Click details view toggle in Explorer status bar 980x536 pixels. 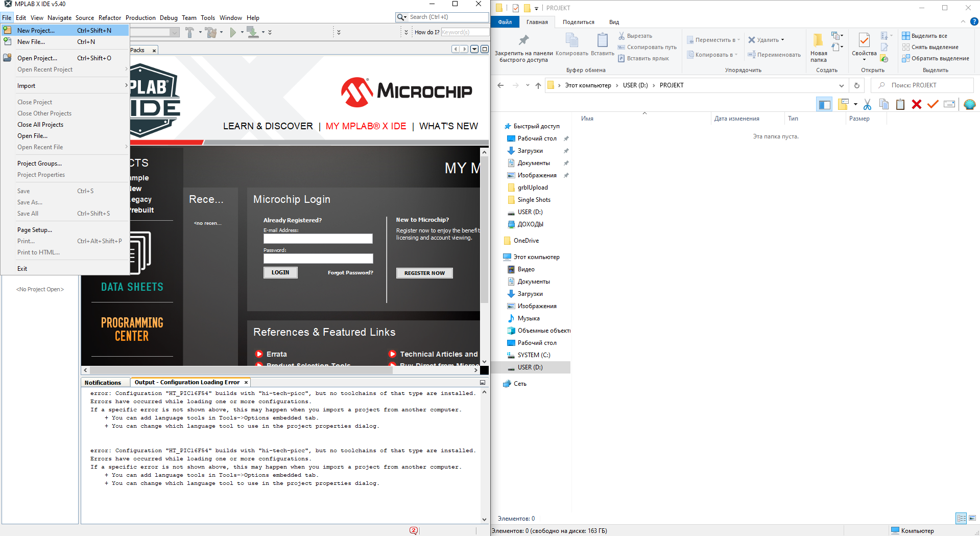[x=961, y=518]
